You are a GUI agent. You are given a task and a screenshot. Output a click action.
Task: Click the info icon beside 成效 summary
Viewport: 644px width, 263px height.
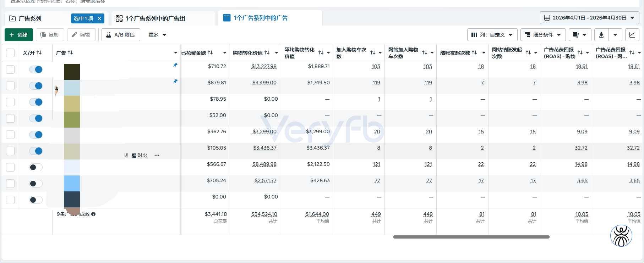[x=93, y=214]
